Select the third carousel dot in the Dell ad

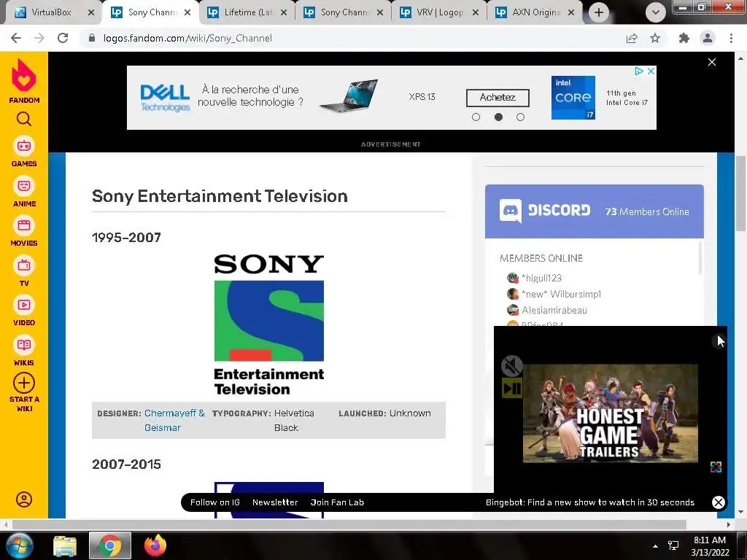click(x=520, y=117)
